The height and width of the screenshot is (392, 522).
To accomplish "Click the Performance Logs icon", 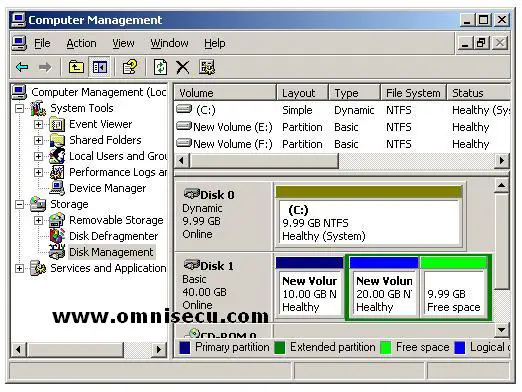I will pos(57,172).
